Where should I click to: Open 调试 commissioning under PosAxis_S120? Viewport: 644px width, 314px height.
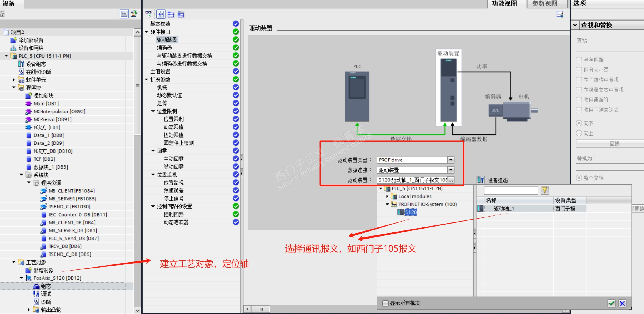pyautogui.click(x=46, y=294)
